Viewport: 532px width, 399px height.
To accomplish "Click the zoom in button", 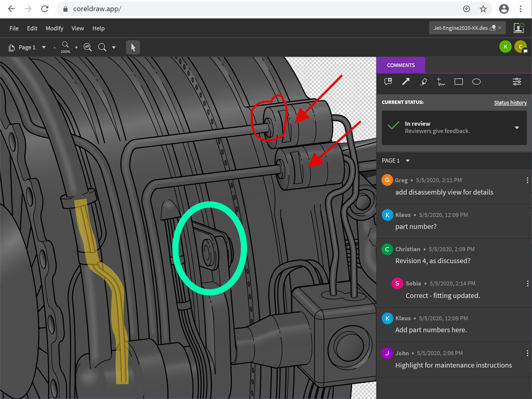I will click(76, 47).
